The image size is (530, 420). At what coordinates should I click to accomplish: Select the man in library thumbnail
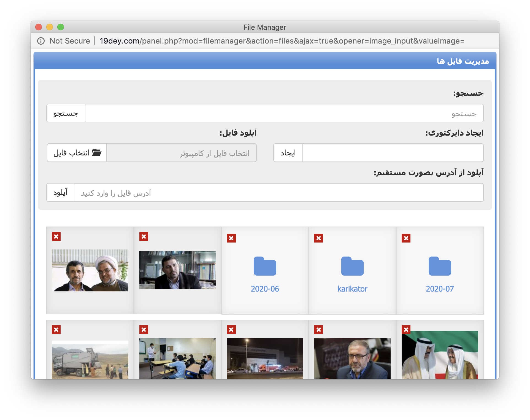[x=177, y=270]
